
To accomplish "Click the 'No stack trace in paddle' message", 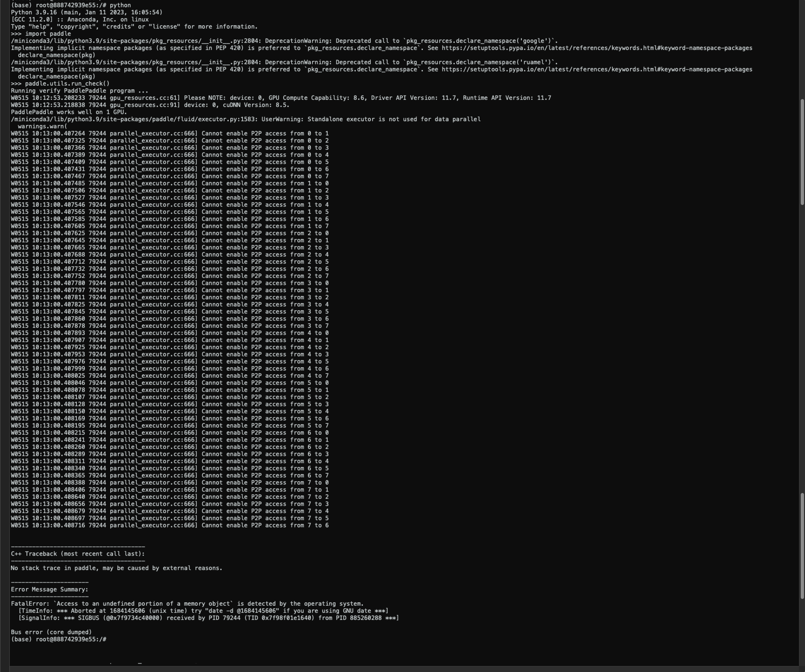I will tap(117, 568).
